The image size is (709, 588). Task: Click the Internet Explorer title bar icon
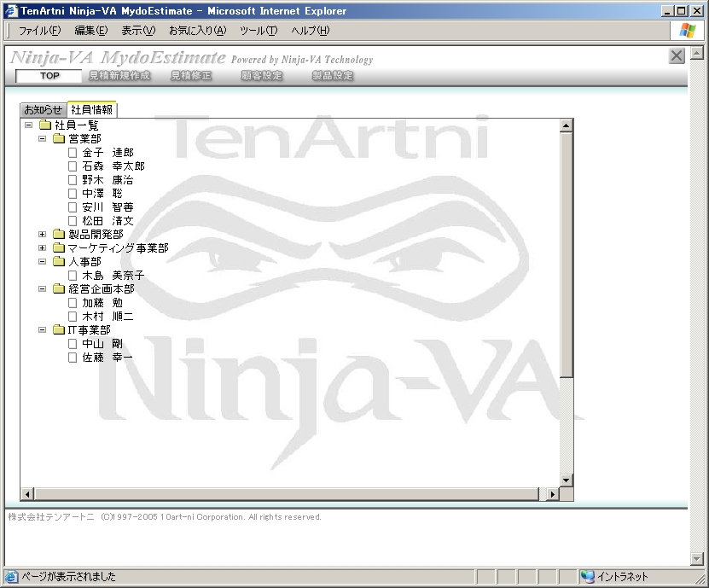(11, 10)
